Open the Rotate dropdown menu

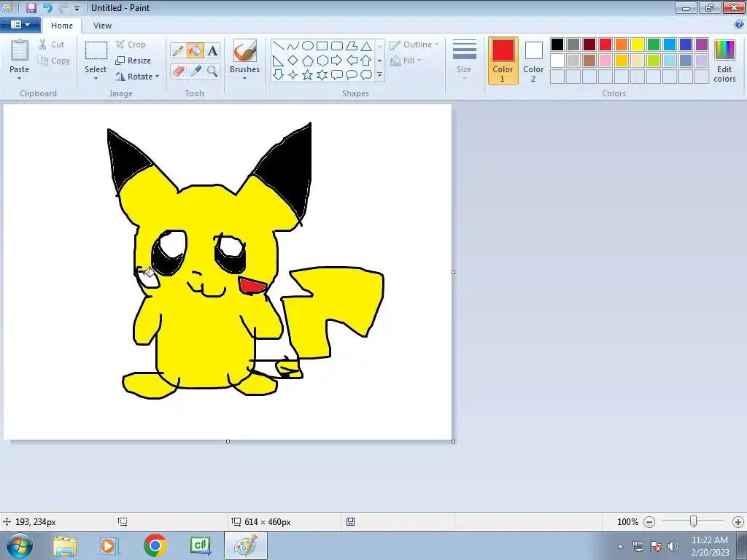(138, 77)
